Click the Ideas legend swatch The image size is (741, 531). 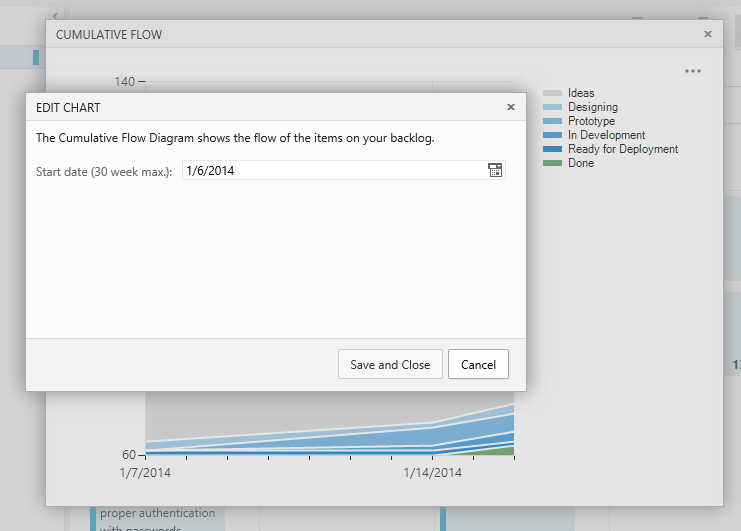[552, 93]
